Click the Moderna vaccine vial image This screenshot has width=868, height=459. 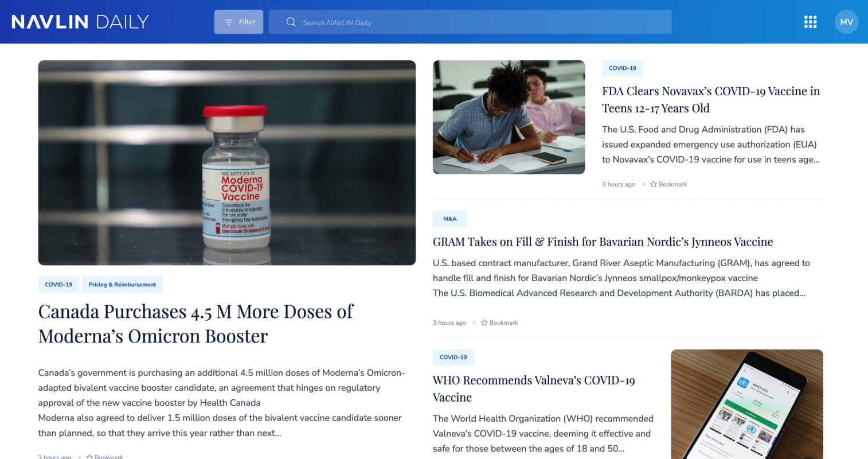tap(226, 162)
